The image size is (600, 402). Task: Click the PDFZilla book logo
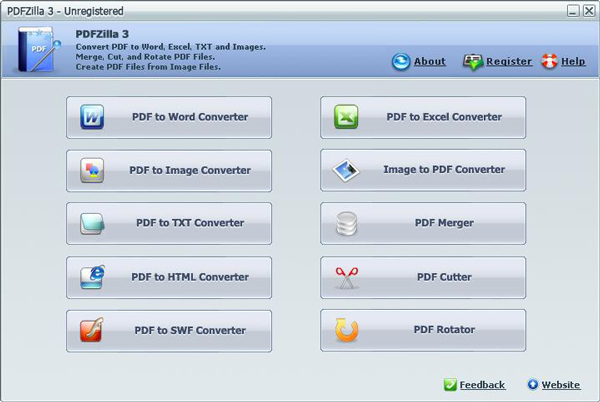(x=38, y=49)
